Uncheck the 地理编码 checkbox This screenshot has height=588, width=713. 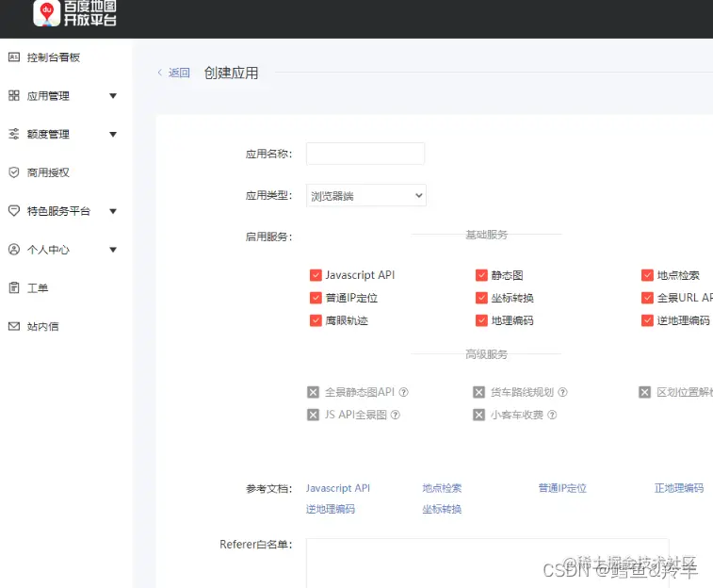click(x=481, y=320)
